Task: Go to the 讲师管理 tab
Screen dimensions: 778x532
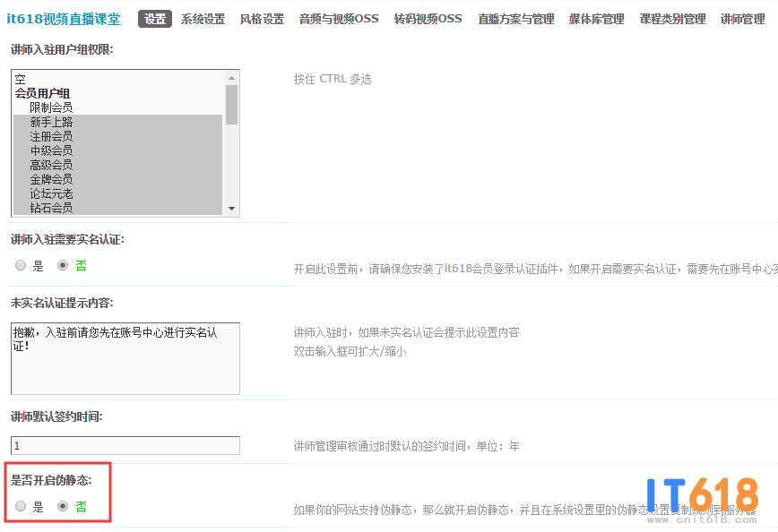Action: coord(743,19)
